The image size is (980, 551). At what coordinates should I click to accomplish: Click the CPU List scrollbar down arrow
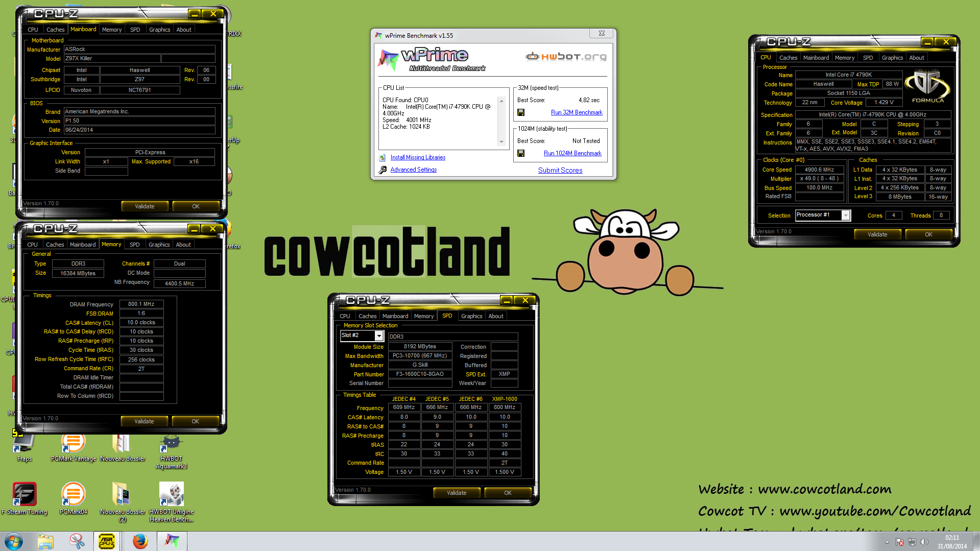tap(501, 141)
